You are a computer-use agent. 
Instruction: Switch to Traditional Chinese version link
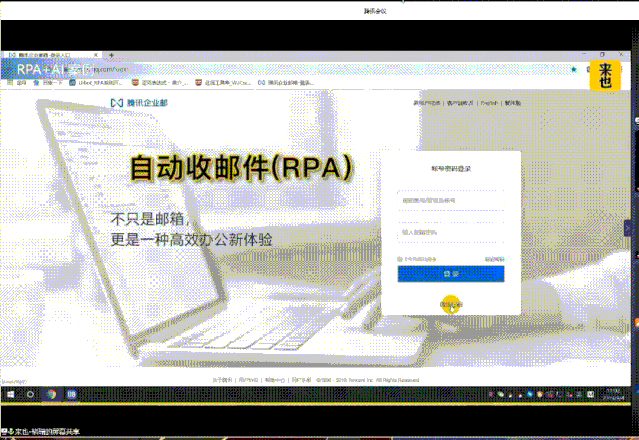pos(513,103)
